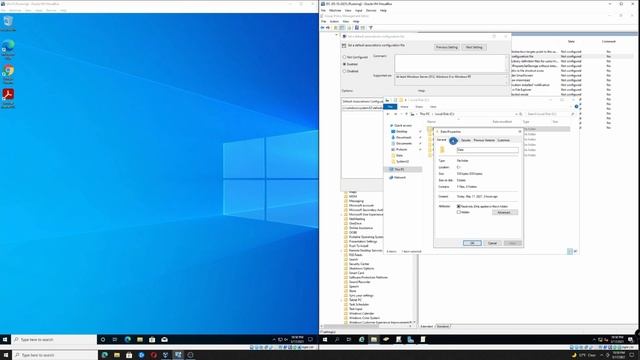Expand Tablet PC tree node
The image size is (640, 360).
click(342, 300)
